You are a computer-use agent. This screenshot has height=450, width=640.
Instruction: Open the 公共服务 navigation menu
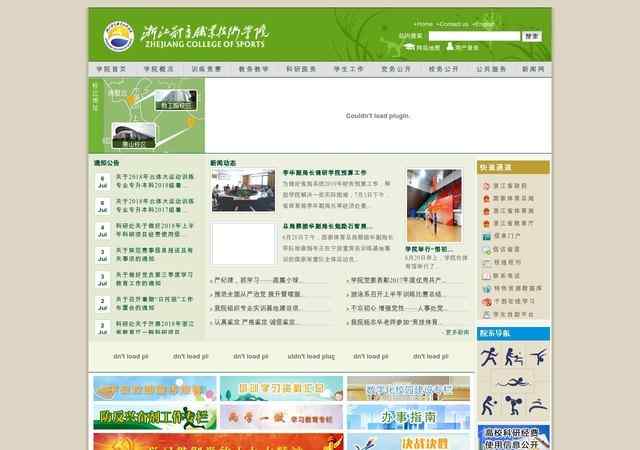point(491,69)
